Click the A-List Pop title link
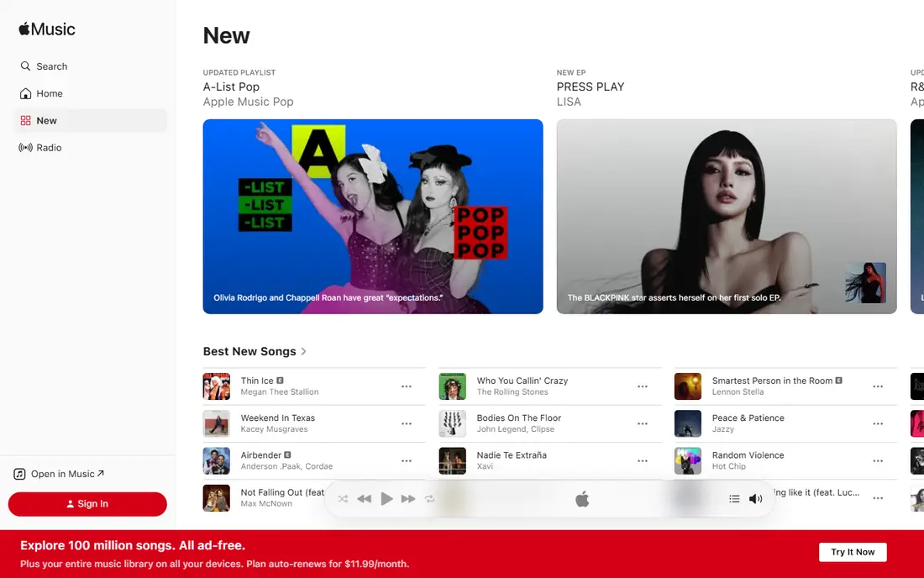Viewport: 924px width, 578px height. pyautogui.click(x=231, y=87)
